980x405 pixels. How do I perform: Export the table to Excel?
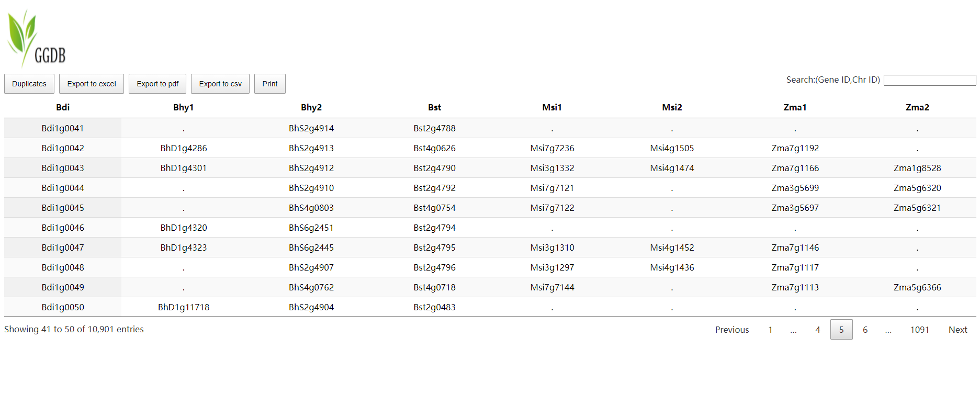click(x=92, y=84)
